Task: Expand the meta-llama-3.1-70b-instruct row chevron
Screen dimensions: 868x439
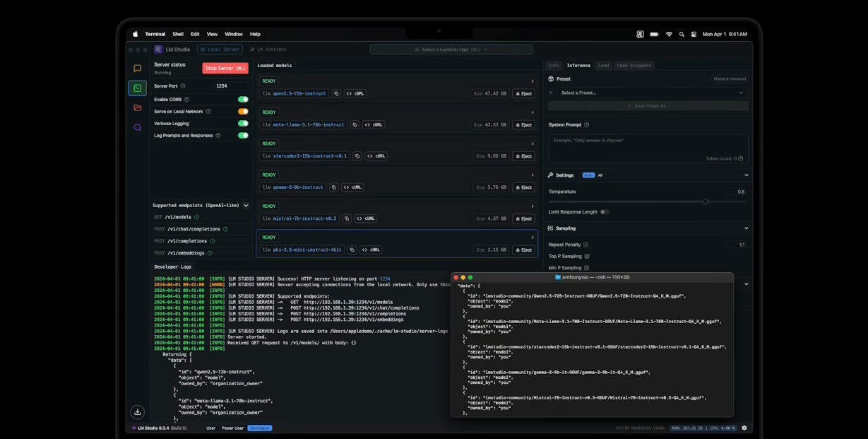Action: pyautogui.click(x=533, y=112)
